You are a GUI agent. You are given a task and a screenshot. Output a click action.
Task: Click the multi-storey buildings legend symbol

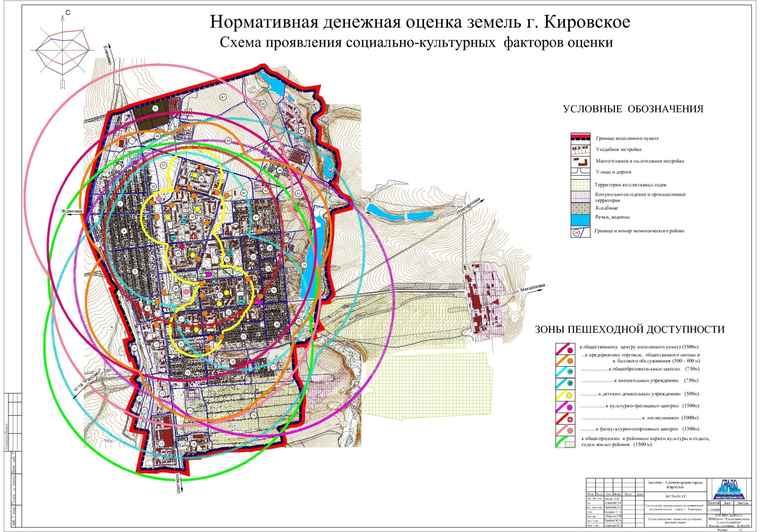[x=580, y=161]
